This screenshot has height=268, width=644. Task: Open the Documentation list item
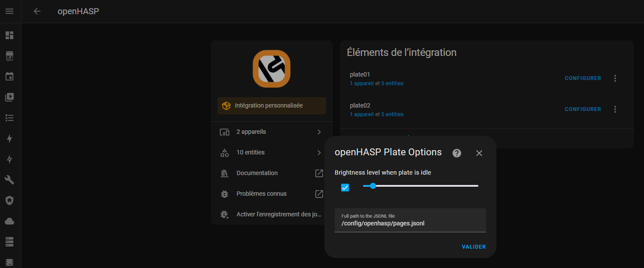click(x=272, y=173)
